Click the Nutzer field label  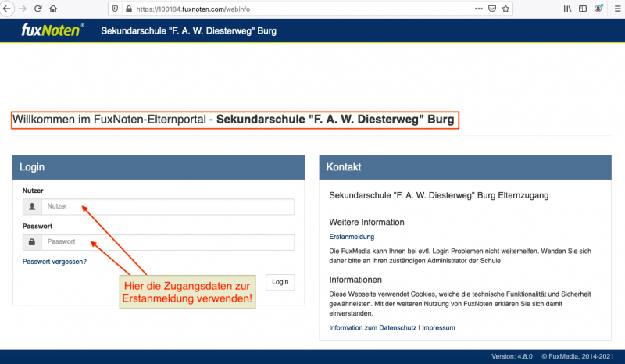coord(33,191)
